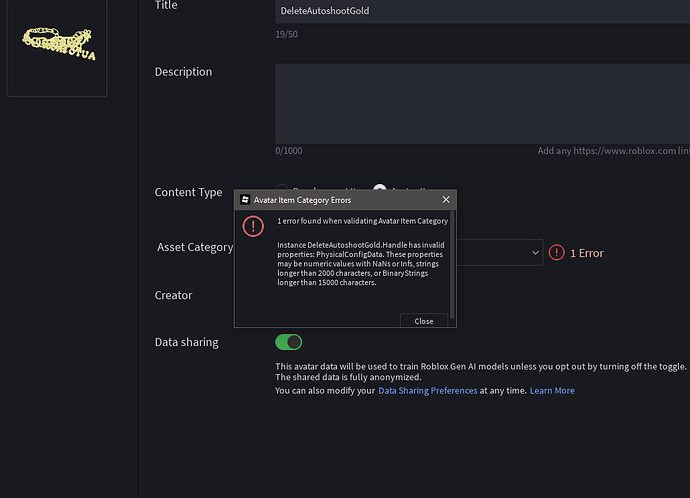
Task: Open the gold chain asset thumbnail
Action: (x=57, y=48)
